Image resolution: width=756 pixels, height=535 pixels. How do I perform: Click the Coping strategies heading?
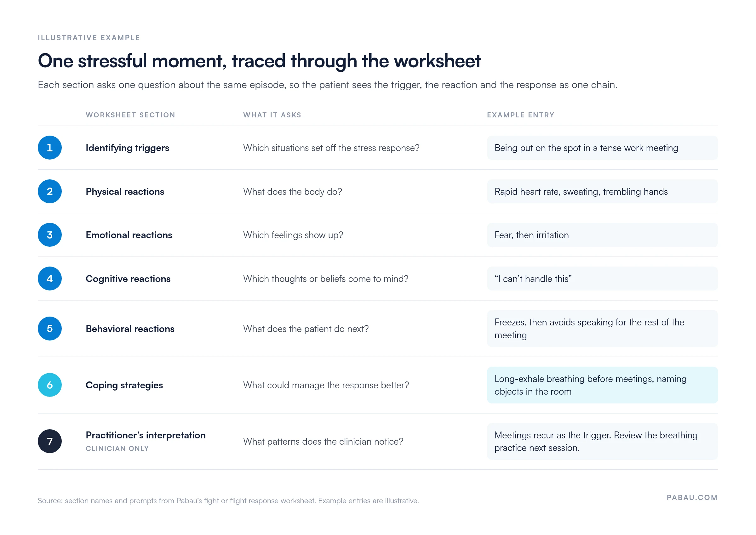pyautogui.click(x=124, y=385)
